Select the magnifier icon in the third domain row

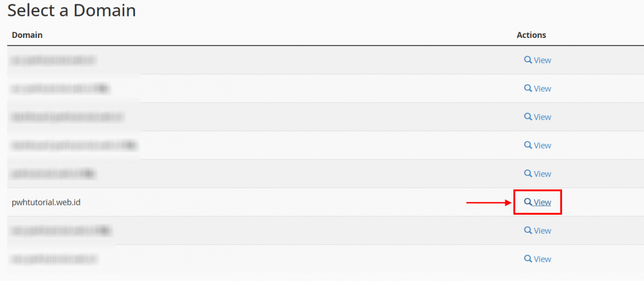528,117
